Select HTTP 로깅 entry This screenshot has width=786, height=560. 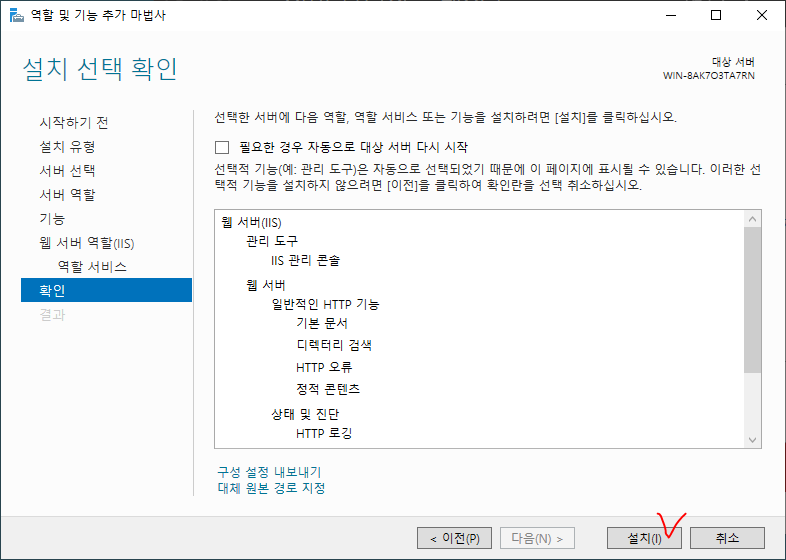click(x=324, y=433)
